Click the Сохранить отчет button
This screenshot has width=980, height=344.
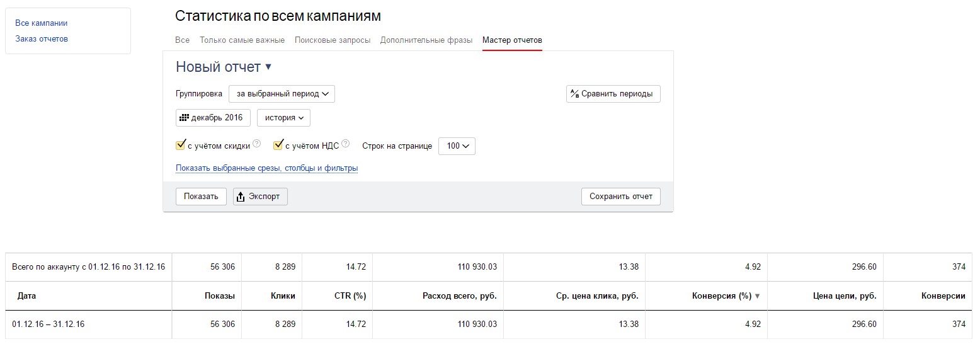pos(621,197)
